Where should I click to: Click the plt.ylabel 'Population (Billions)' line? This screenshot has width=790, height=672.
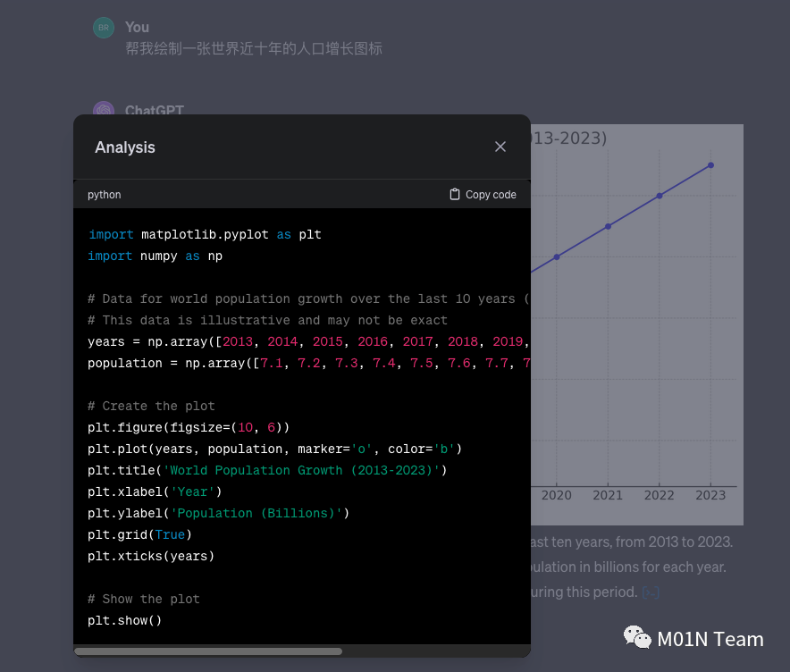click(x=218, y=513)
